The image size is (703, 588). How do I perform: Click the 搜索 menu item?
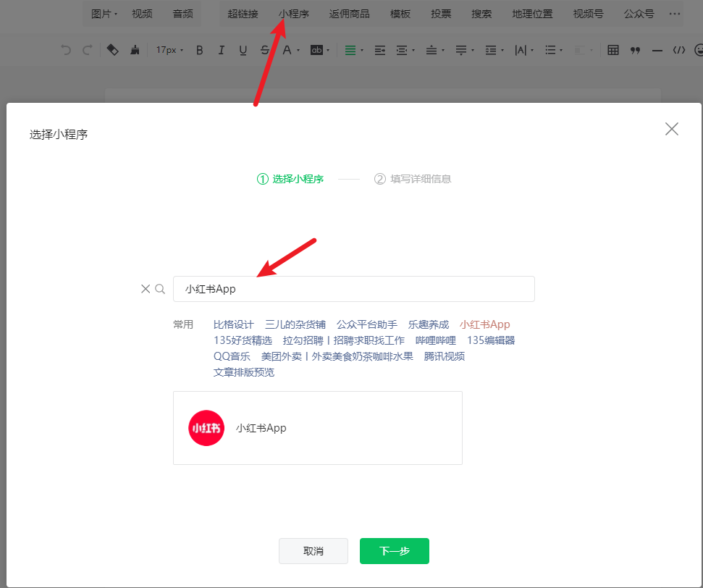tap(481, 14)
